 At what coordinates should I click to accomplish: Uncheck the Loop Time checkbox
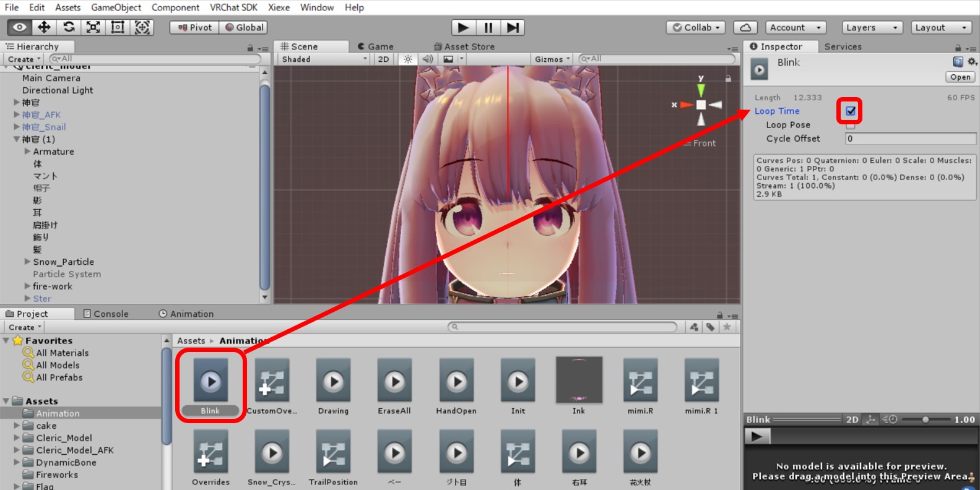(851, 111)
